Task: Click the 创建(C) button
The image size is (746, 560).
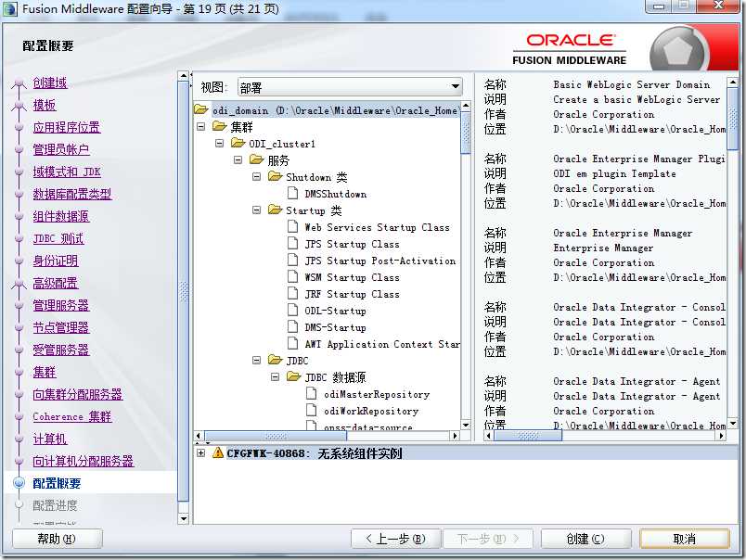Action: click(585, 539)
